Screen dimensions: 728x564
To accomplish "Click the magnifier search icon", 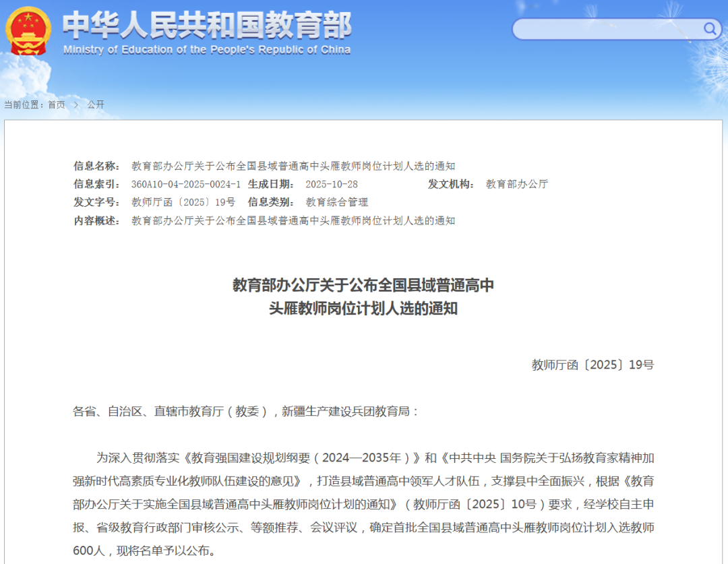I will click(x=710, y=28).
